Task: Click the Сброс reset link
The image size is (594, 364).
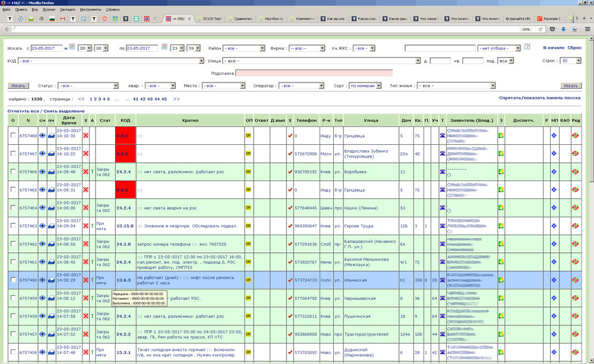Action: [574, 48]
